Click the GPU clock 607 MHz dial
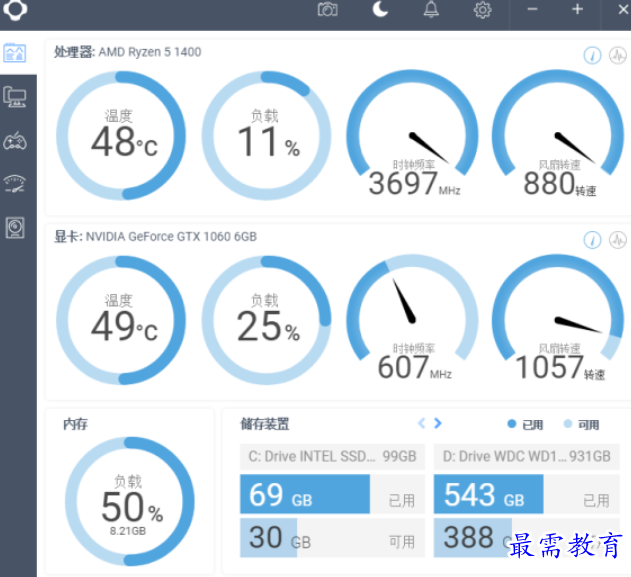Screen dimensions: 631x577 click(412, 319)
